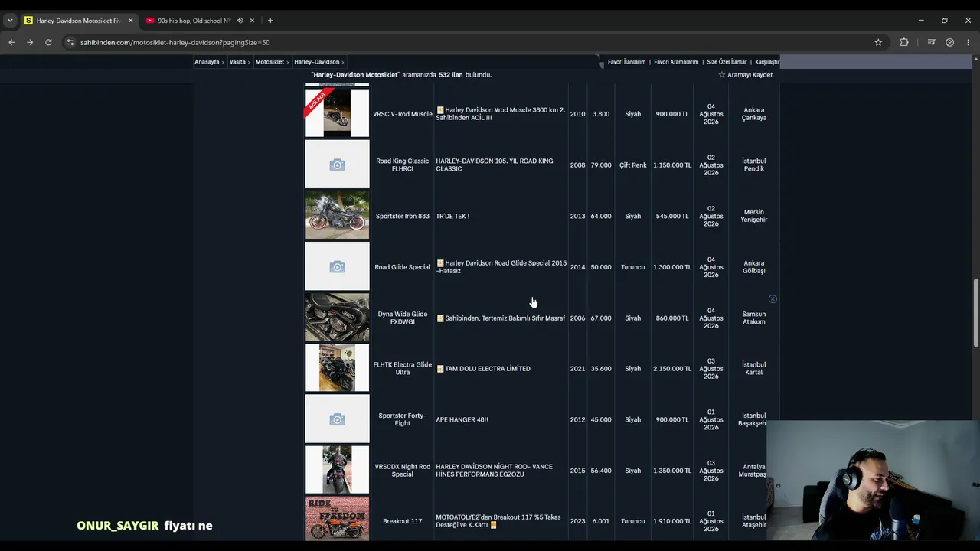Bookmark this page with the star icon
This screenshot has width=980, height=551.
878,42
